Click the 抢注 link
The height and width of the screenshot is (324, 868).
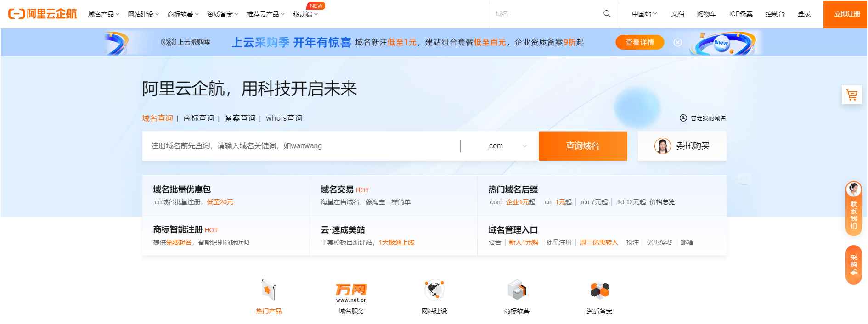pos(632,242)
